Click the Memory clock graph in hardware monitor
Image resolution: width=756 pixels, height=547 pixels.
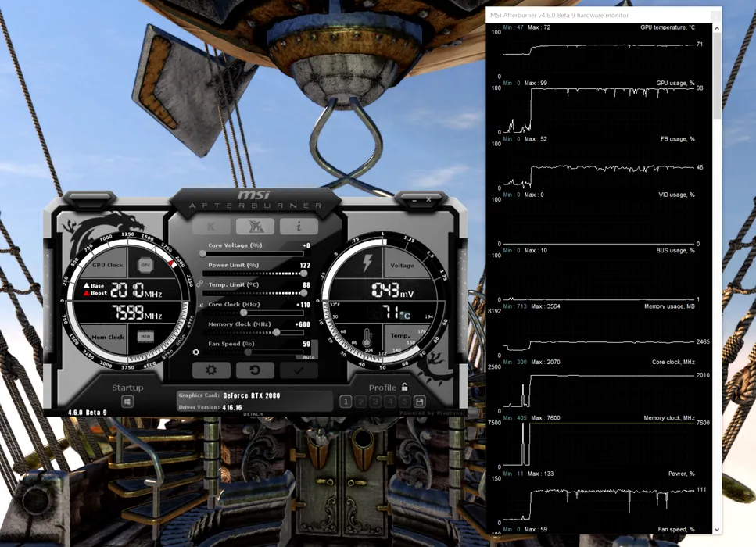[x=599, y=443]
